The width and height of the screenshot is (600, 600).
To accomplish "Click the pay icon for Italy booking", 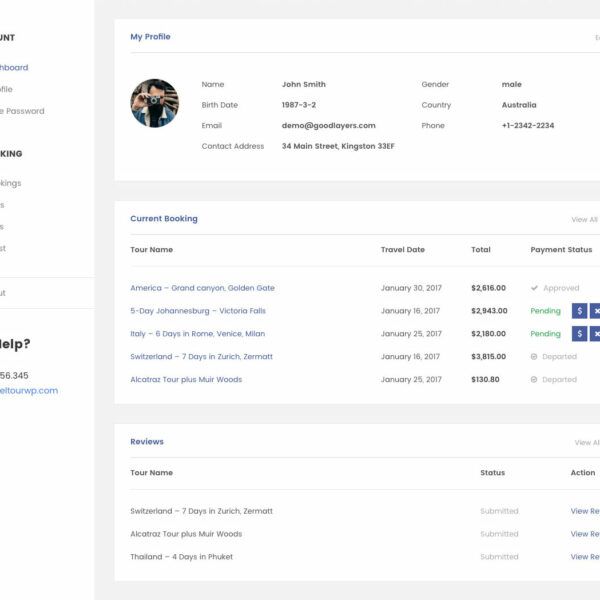I will coord(580,334).
